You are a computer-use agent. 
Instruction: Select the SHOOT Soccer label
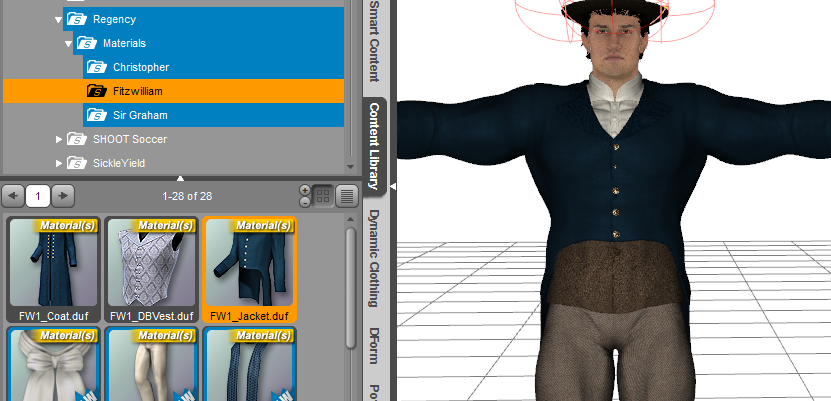pos(130,139)
